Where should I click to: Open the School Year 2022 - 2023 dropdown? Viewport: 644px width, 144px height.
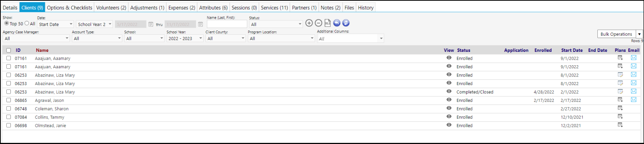tap(185, 38)
